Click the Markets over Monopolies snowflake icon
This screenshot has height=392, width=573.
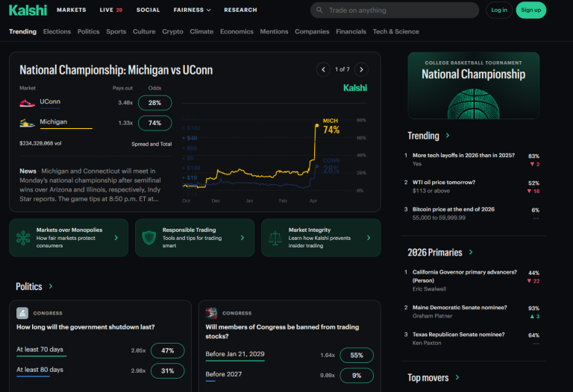pos(24,238)
